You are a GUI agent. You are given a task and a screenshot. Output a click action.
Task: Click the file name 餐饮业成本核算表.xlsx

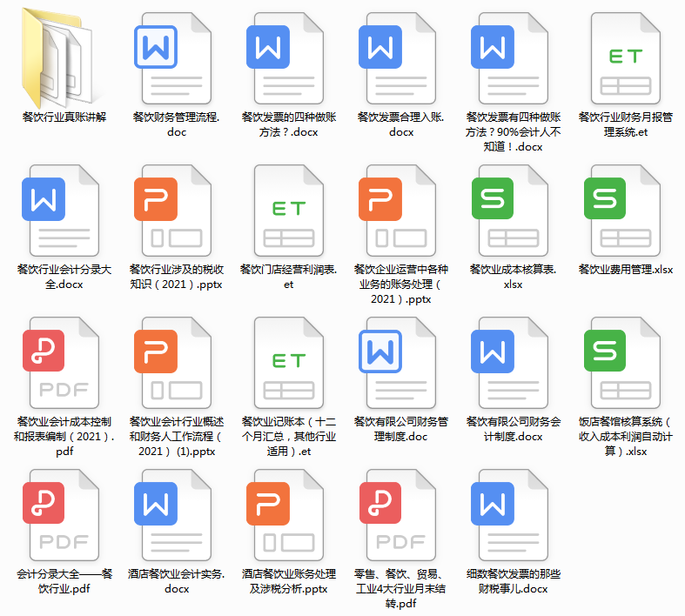coord(514,277)
